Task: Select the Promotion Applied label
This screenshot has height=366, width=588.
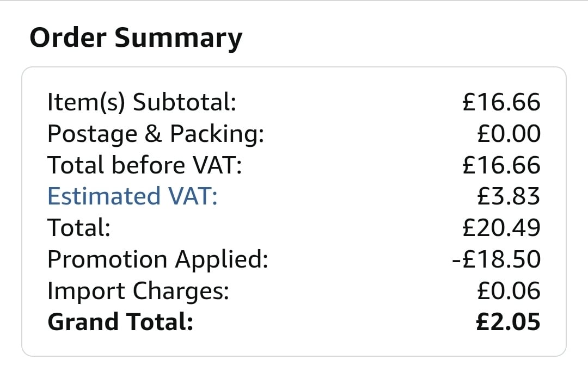Action: (x=158, y=259)
